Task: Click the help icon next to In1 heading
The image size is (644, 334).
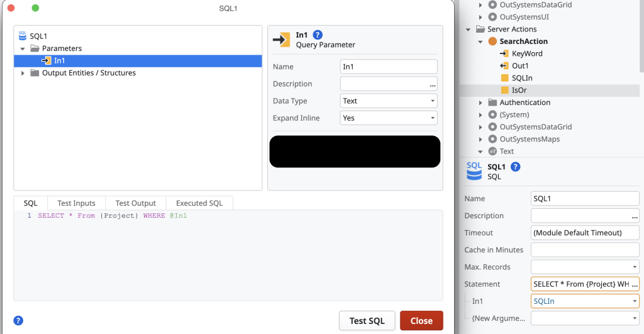Action: [318, 35]
